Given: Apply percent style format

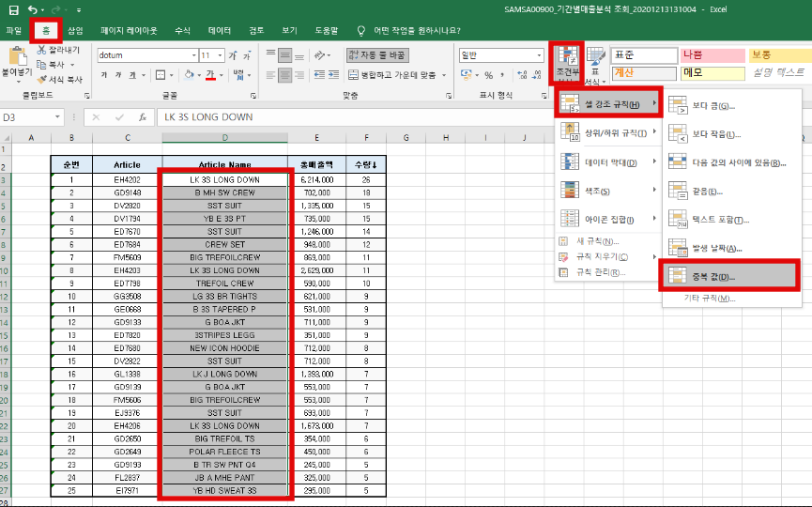Looking at the screenshot, I should click(488, 75).
